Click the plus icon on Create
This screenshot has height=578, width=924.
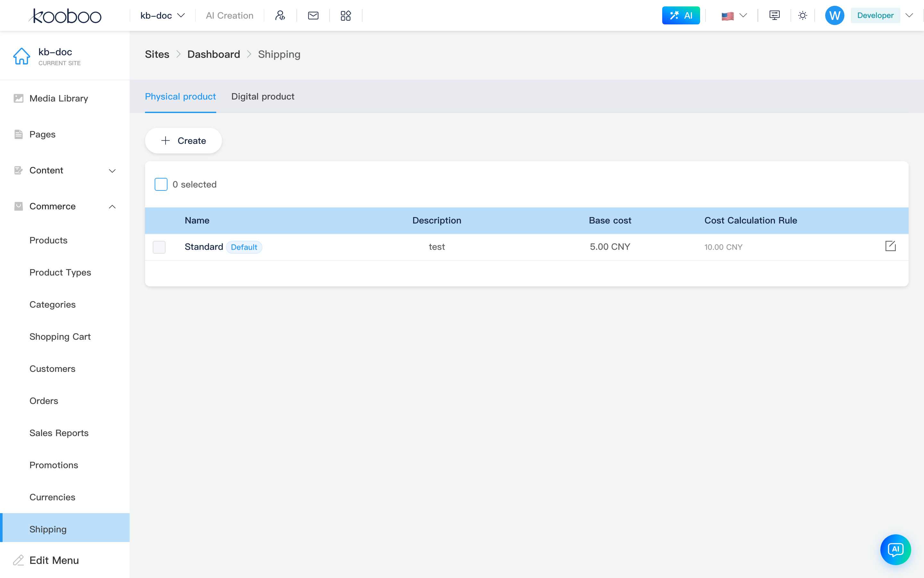(x=165, y=141)
